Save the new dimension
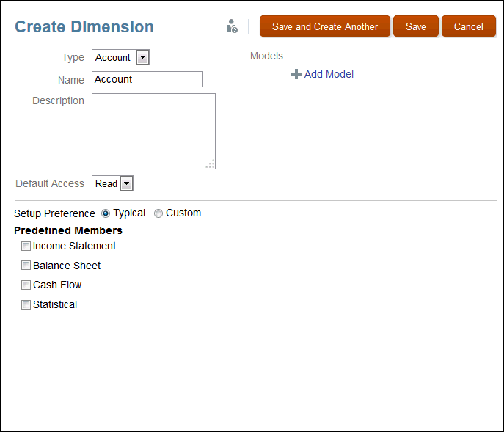The image size is (504, 432). (416, 26)
